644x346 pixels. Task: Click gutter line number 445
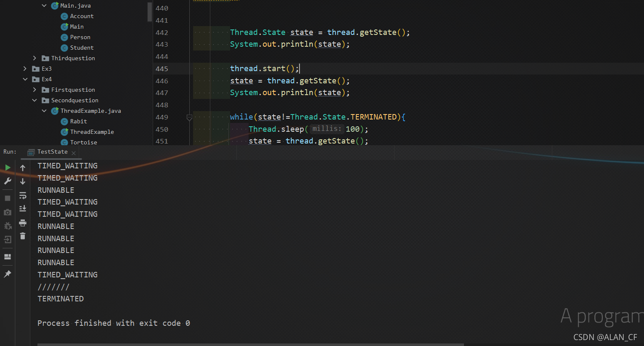162,69
